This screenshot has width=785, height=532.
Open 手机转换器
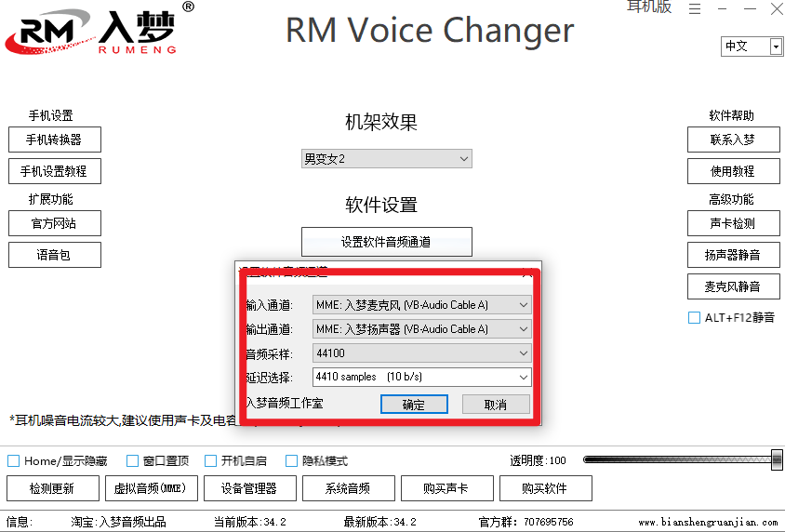[55, 140]
